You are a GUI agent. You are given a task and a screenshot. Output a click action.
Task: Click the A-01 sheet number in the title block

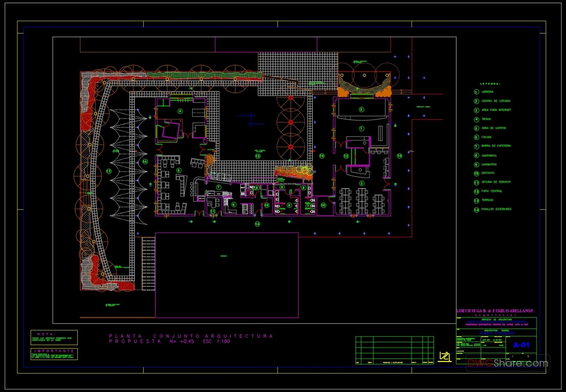click(522, 345)
